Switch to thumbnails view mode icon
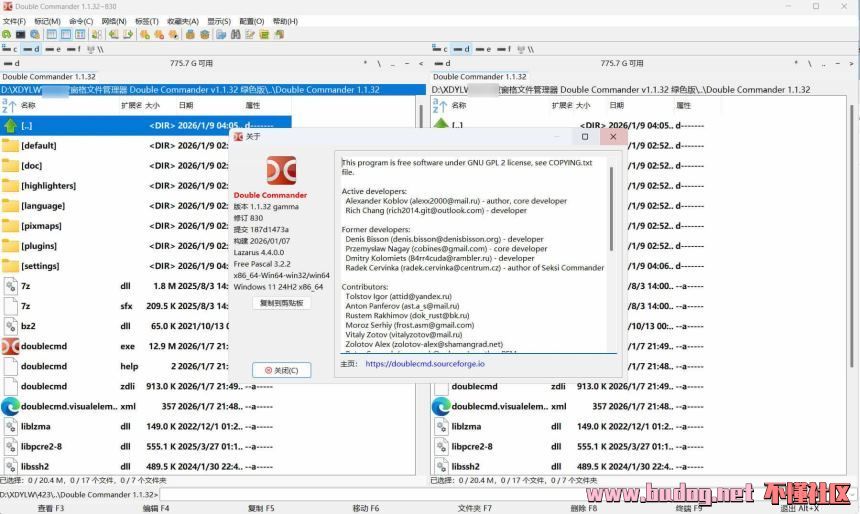The width and height of the screenshot is (860, 514). coord(80,35)
